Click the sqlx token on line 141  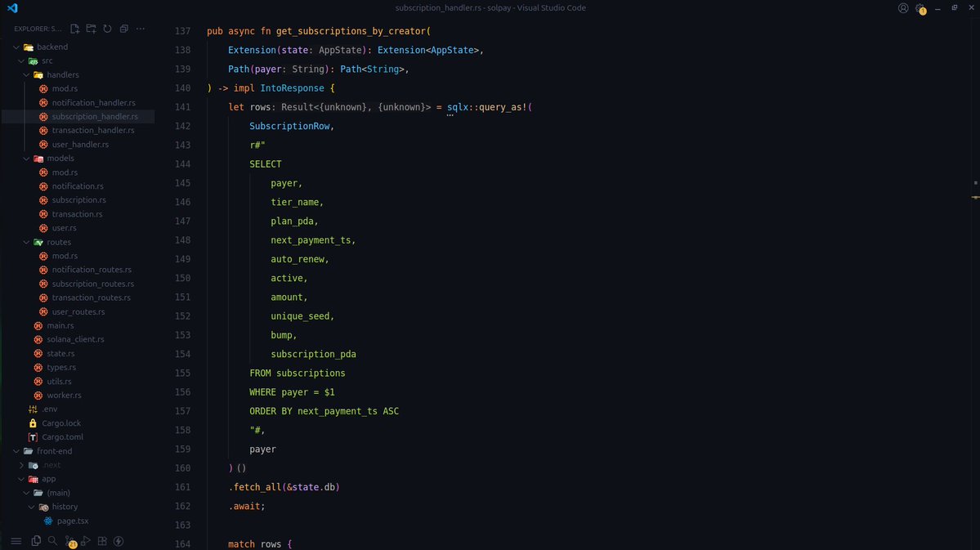coord(458,108)
